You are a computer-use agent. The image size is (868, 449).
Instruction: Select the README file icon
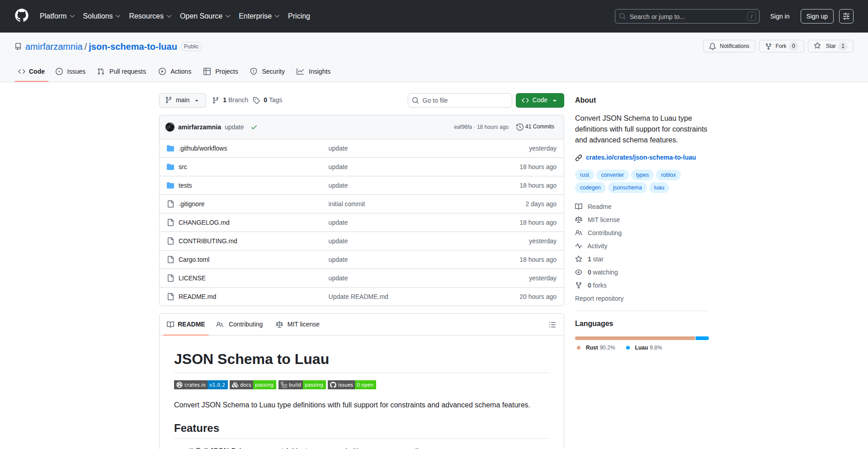pos(170,297)
